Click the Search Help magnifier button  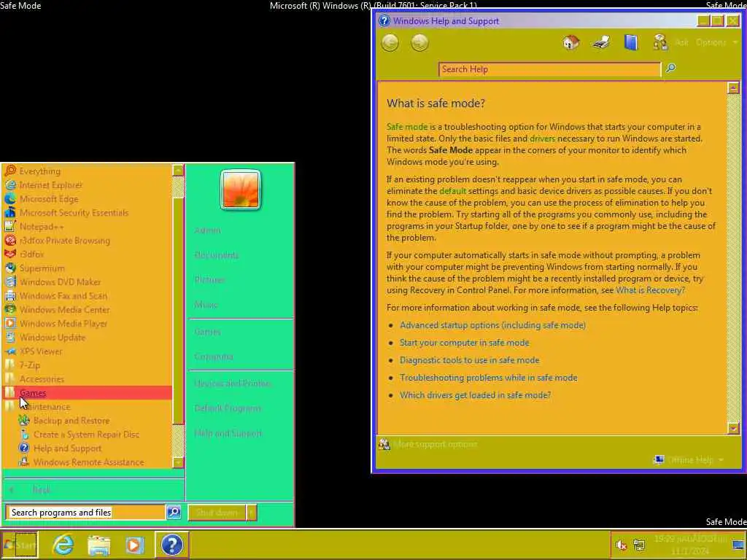click(671, 68)
